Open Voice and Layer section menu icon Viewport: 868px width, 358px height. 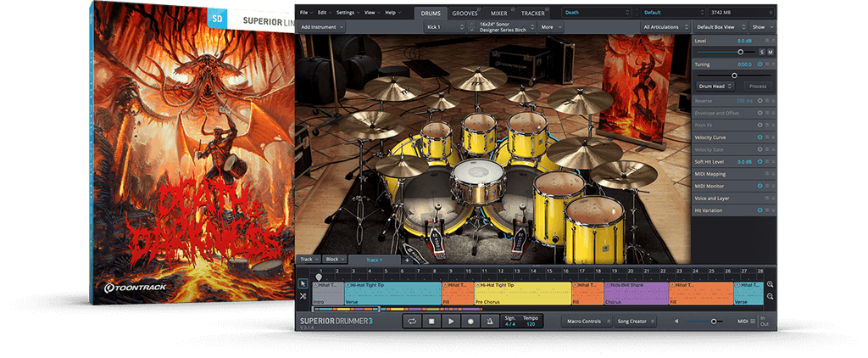767,199
